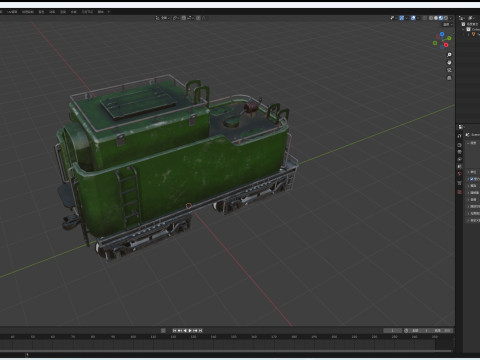The image size is (480, 360).
Task: Open the Texture properties tab
Action: [x=459, y=192]
